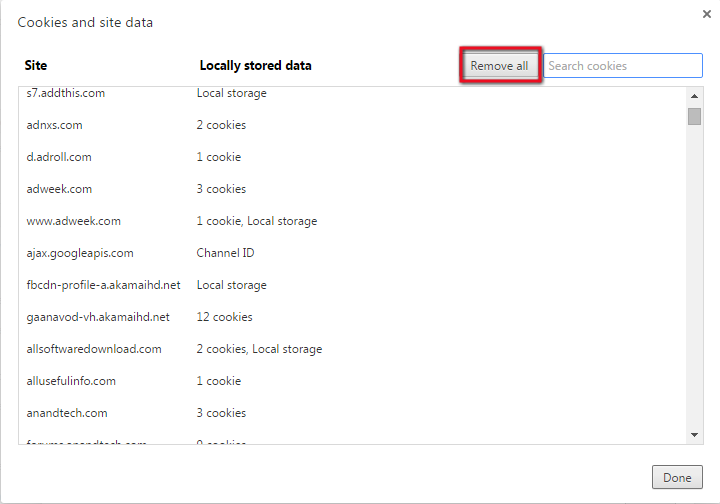Choose the allsoftwaredownload.com entry
The width and height of the screenshot is (720, 504).
(x=94, y=349)
